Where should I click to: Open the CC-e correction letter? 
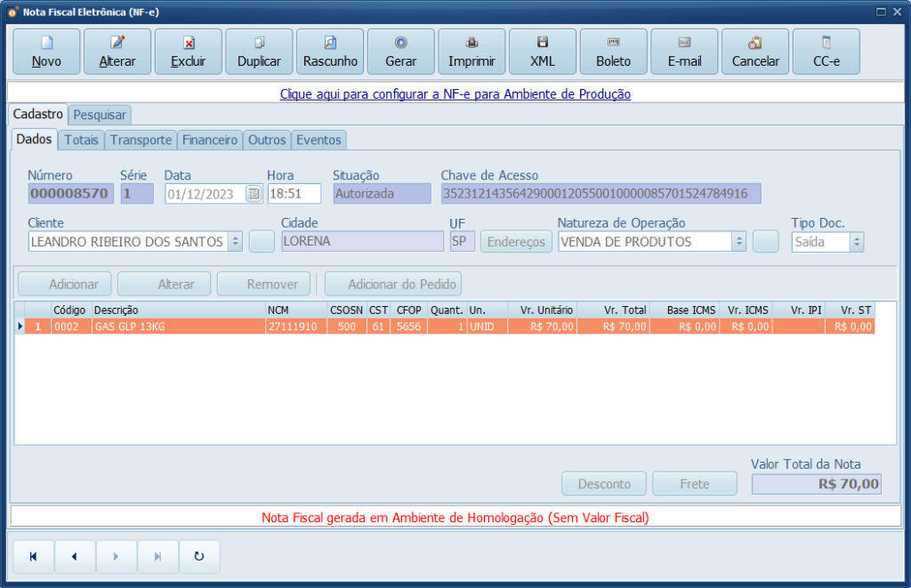826,52
